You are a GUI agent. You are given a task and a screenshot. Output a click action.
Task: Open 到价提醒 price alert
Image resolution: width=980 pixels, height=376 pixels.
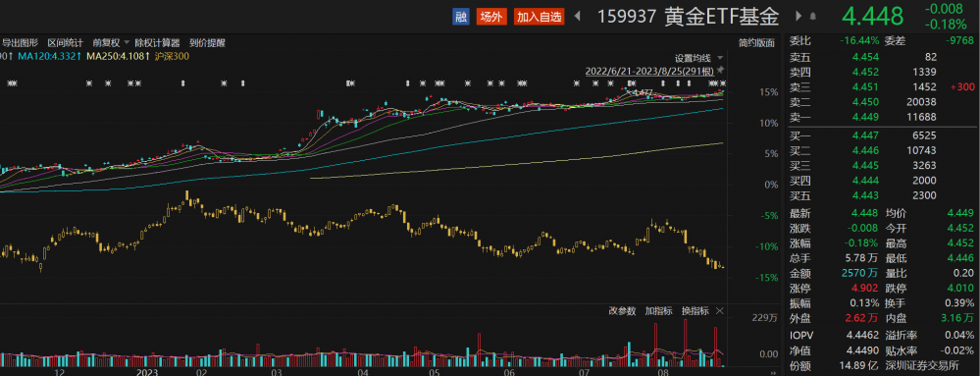click(208, 43)
